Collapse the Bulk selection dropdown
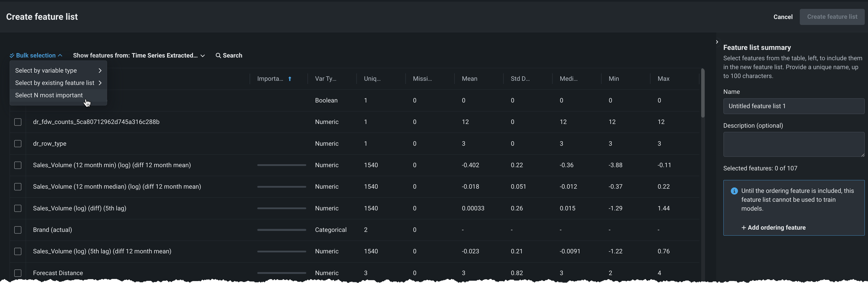This screenshot has width=868, height=283. pyautogui.click(x=36, y=56)
